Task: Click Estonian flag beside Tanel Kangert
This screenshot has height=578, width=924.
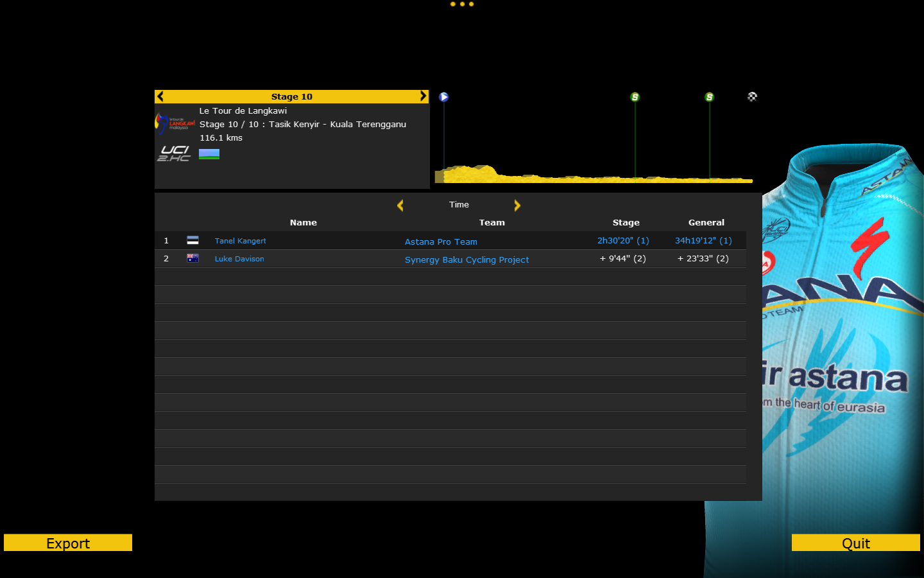Action: 193,240
